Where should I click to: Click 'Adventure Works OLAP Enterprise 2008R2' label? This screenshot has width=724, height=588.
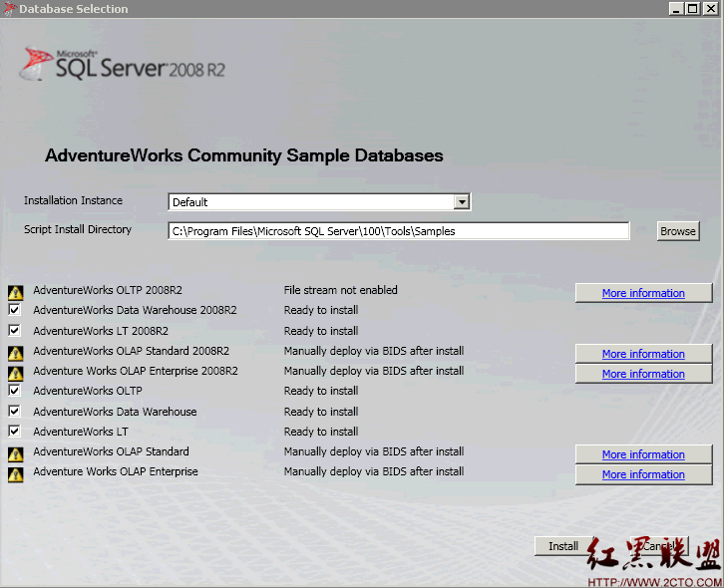coord(136,371)
